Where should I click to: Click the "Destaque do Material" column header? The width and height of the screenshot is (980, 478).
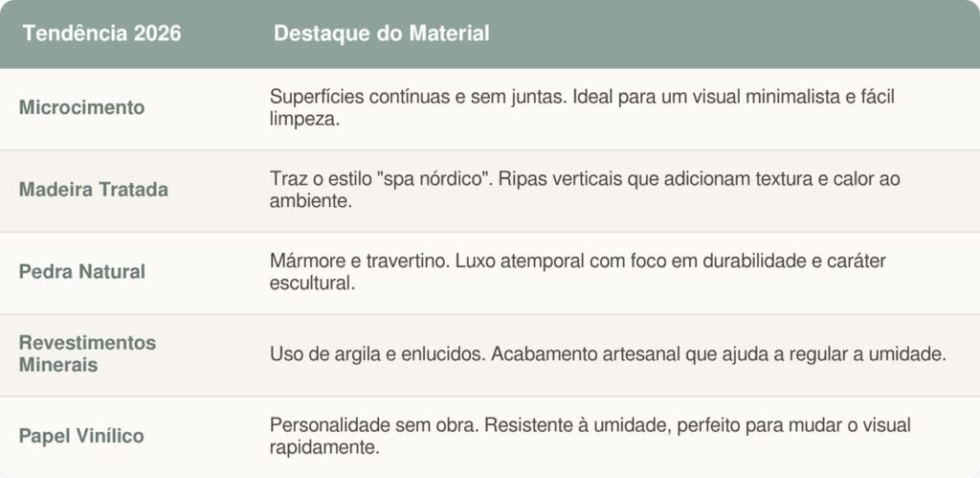coord(381,34)
